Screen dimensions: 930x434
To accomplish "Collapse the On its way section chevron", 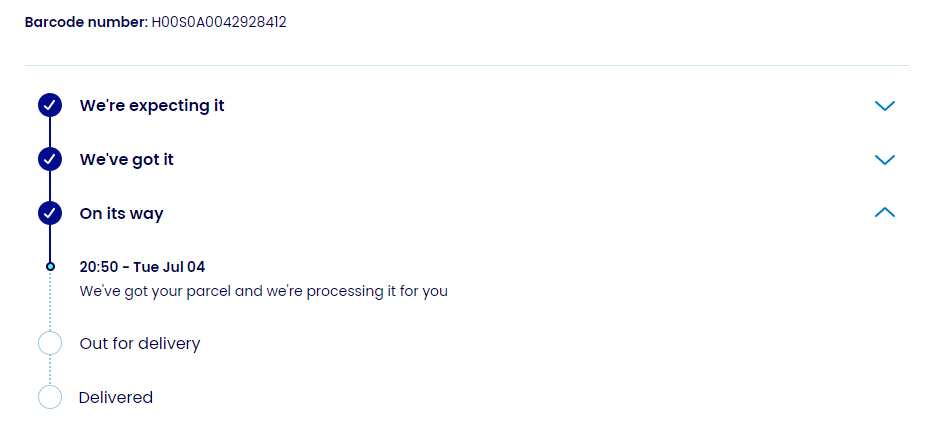I will tap(884, 213).
